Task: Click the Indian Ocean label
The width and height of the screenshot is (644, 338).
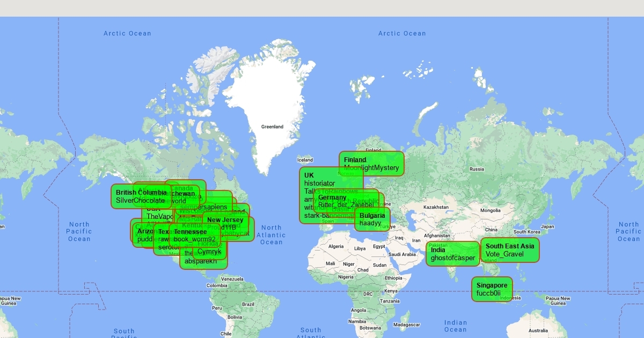Action: pyautogui.click(x=456, y=326)
